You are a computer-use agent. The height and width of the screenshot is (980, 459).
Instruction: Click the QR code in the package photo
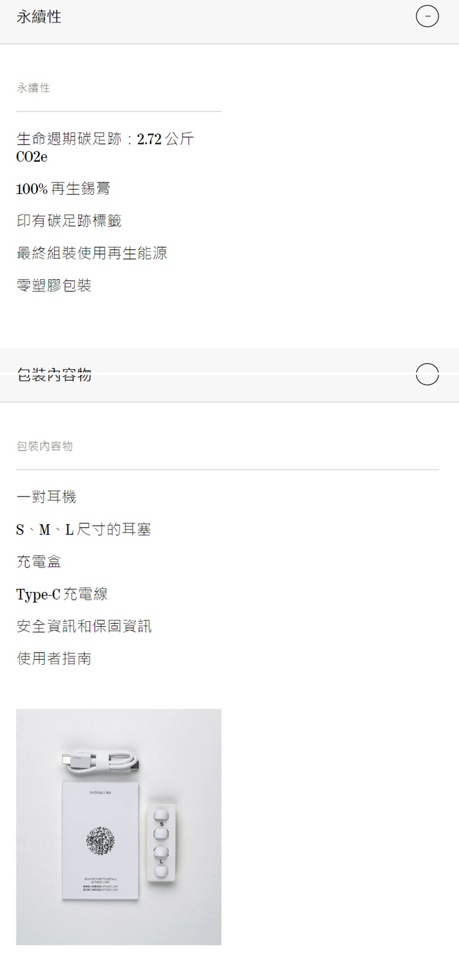[x=100, y=840]
